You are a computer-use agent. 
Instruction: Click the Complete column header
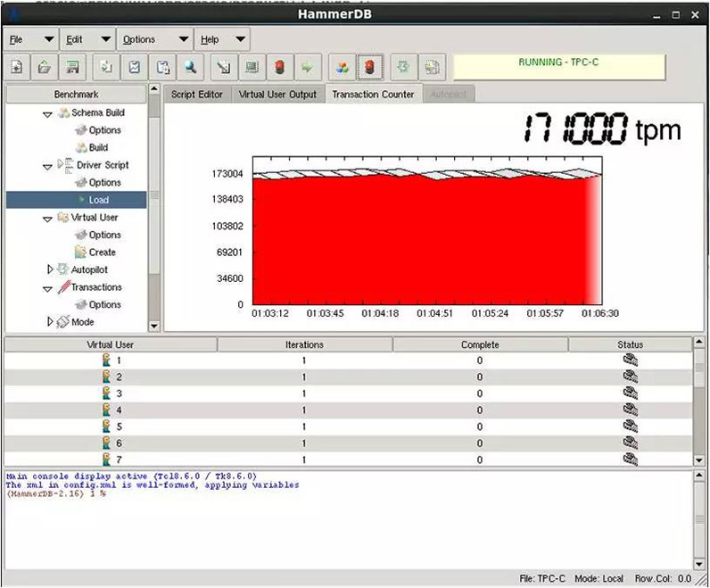[480, 344]
